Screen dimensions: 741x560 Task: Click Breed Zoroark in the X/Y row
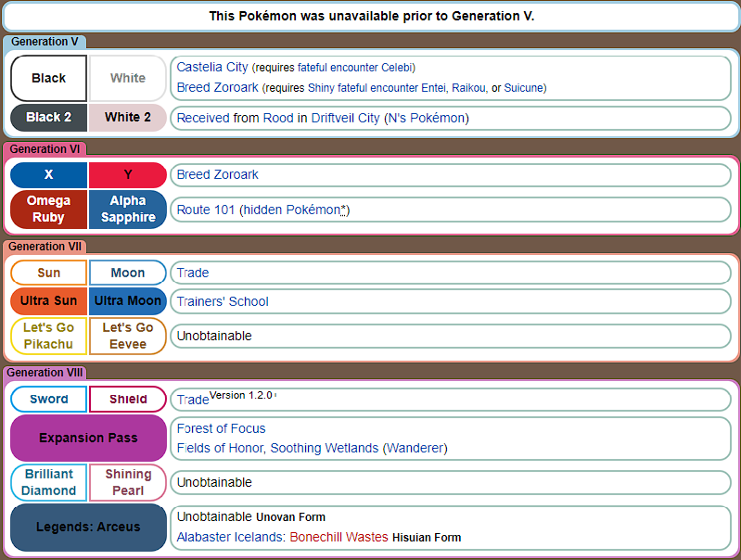tap(217, 175)
